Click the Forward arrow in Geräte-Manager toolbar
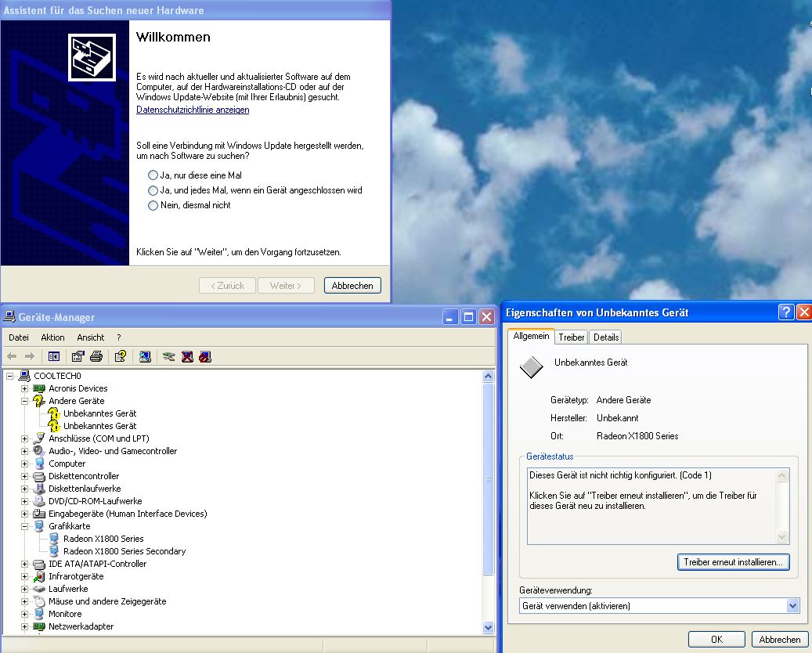Screen dimensions: 812x653 click(30, 356)
